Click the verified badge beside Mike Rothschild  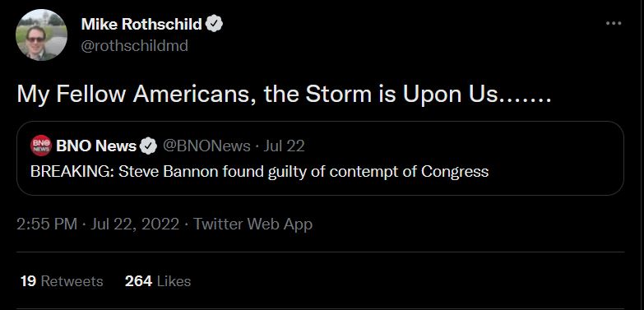tap(215, 24)
